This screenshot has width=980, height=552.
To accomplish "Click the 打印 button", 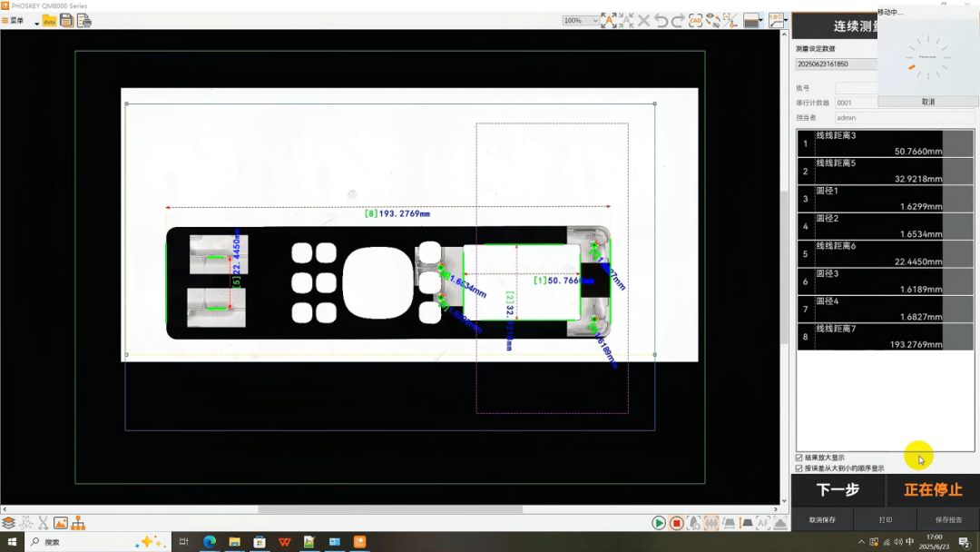I will coord(886,519).
